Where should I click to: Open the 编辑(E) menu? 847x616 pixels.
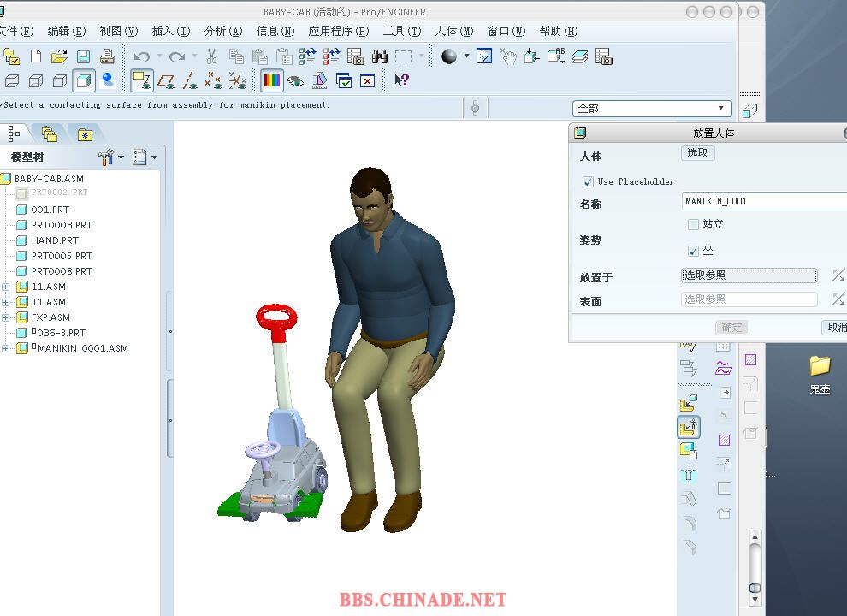[67, 32]
